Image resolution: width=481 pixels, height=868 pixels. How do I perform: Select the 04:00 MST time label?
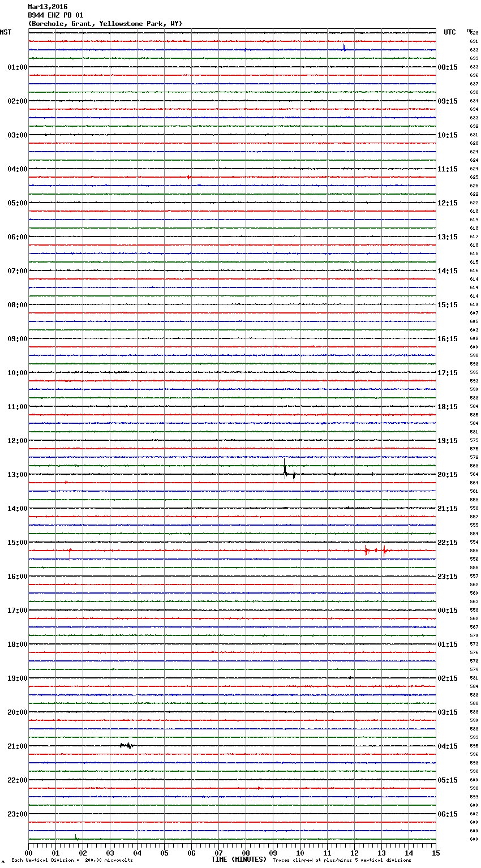click(x=18, y=169)
